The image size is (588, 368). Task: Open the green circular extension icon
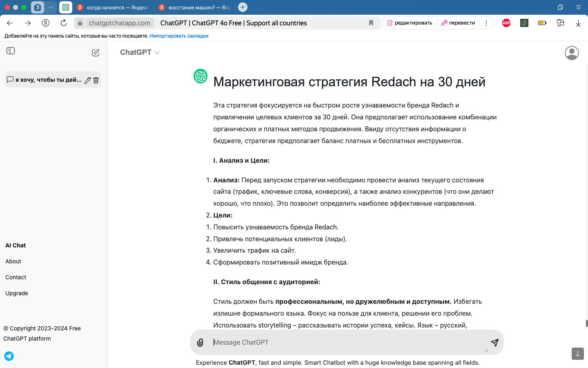pyautogui.click(x=524, y=23)
